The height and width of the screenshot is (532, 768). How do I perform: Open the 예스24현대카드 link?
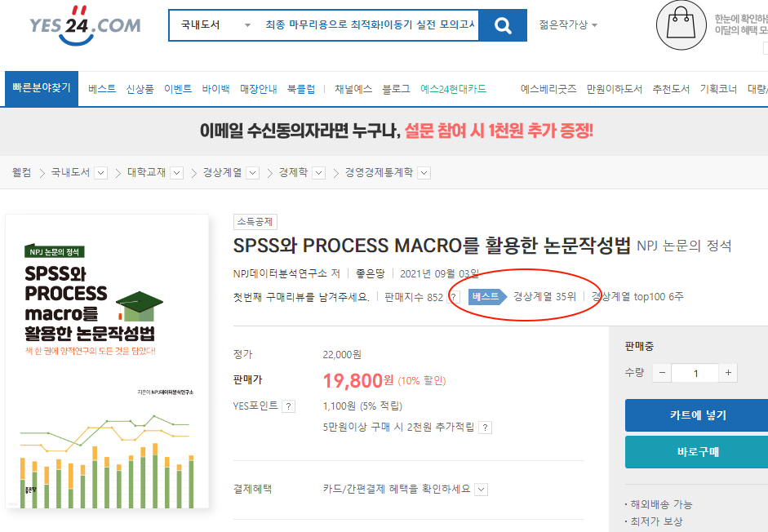pos(454,89)
